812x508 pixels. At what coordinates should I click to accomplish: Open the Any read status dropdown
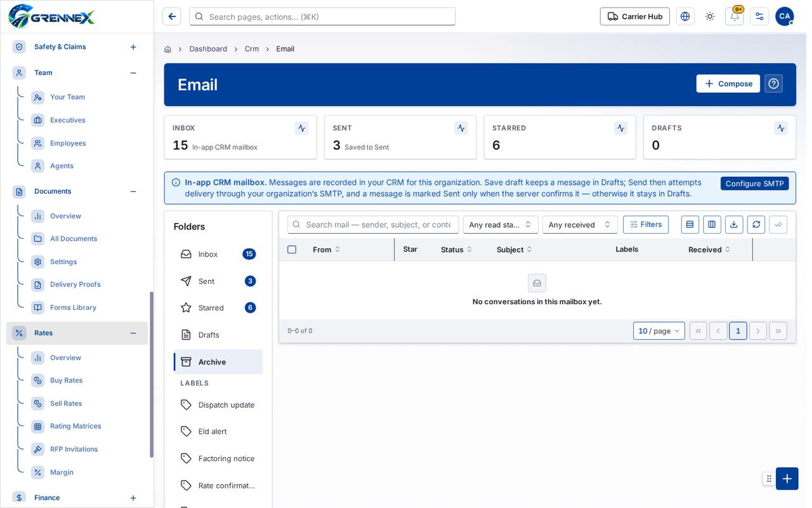(501, 225)
